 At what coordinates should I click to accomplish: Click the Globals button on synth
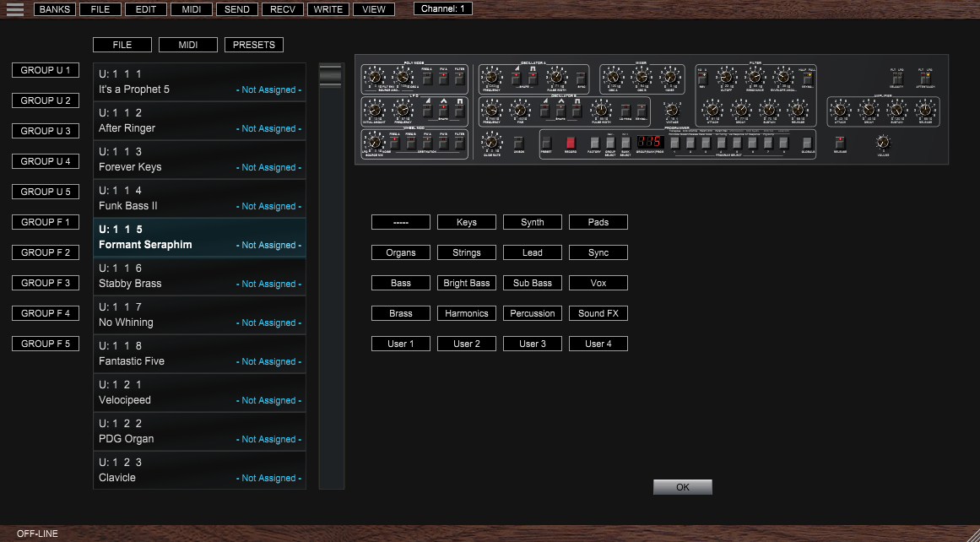807,142
